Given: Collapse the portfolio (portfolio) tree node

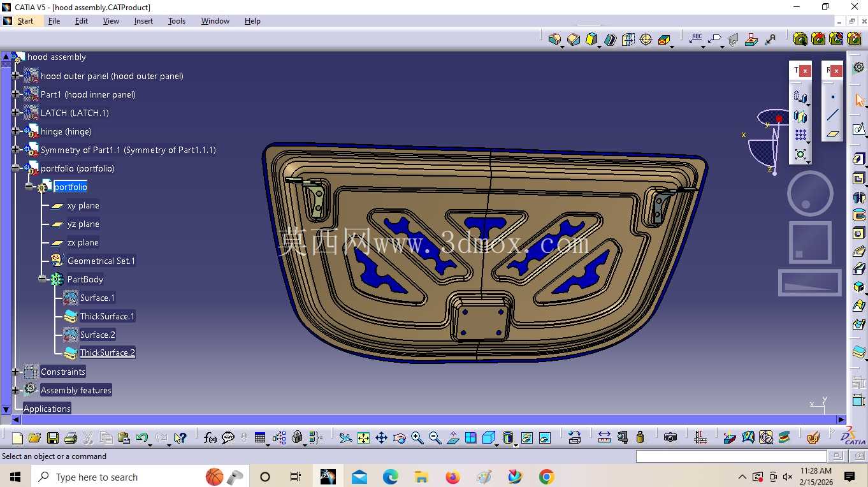Looking at the screenshot, I should 16,168.
